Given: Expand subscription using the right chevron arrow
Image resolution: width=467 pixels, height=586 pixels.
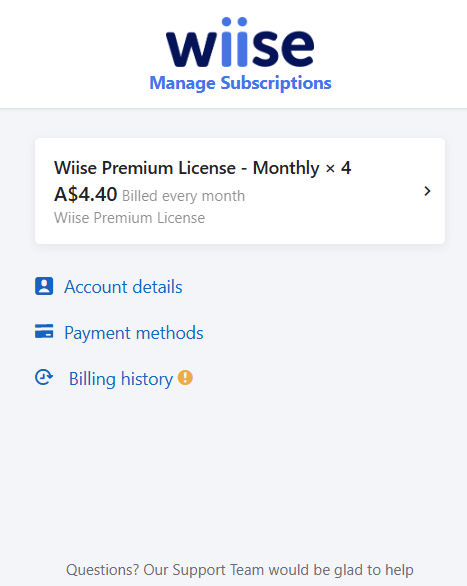Looking at the screenshot, I should (427, 191).
